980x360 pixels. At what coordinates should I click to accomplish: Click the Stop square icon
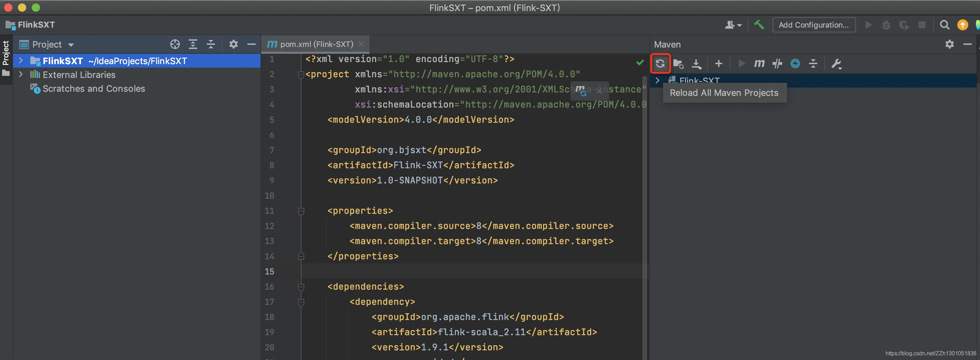coord(922,25)
